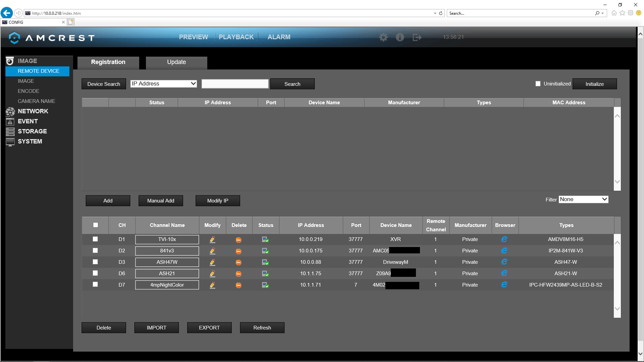
Task: Open the ALARM page
Action: (x=279, y=37)
